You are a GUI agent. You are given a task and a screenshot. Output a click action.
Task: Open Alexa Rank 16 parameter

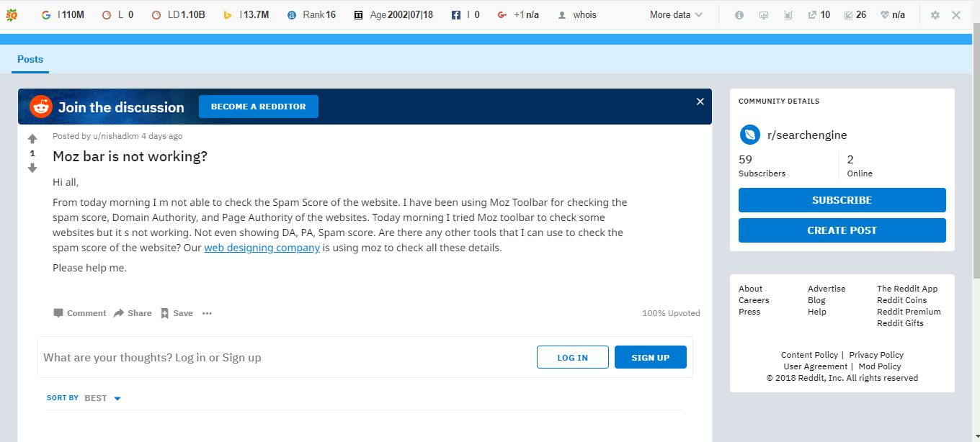click(311, 14)
